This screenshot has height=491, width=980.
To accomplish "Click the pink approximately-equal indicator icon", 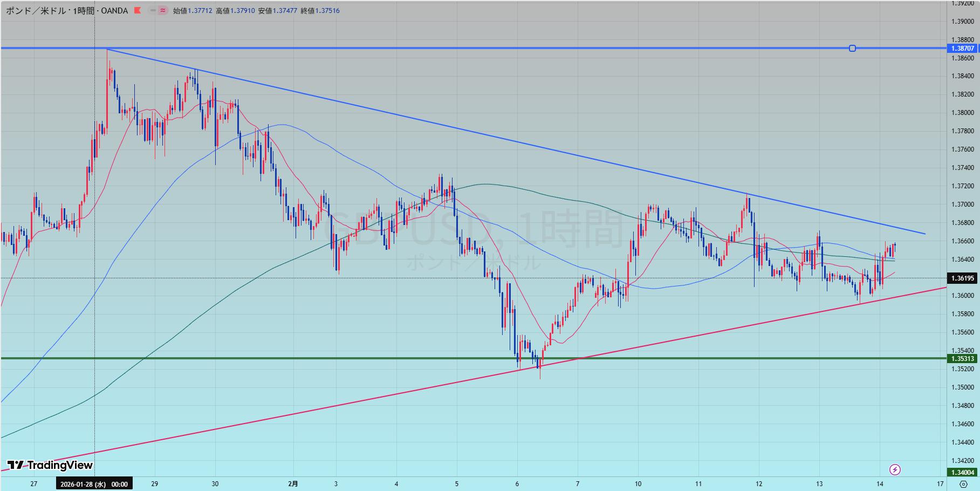I will (162, 10).
